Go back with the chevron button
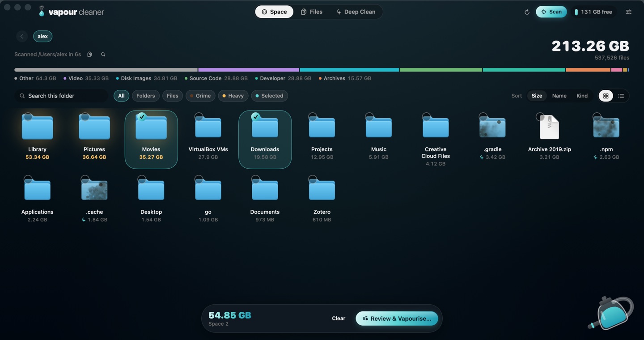Viewport: 644px width, 340px height. click(21, 36)
